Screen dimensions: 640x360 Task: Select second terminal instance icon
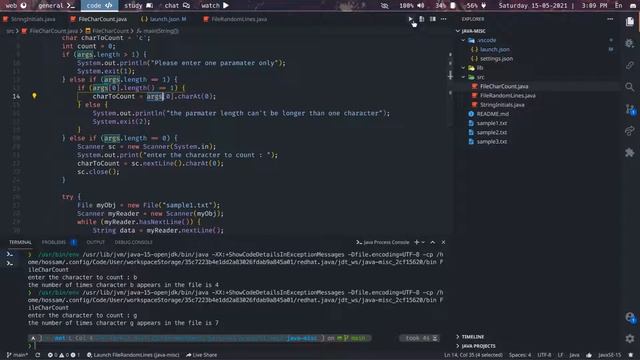[9, 264]
